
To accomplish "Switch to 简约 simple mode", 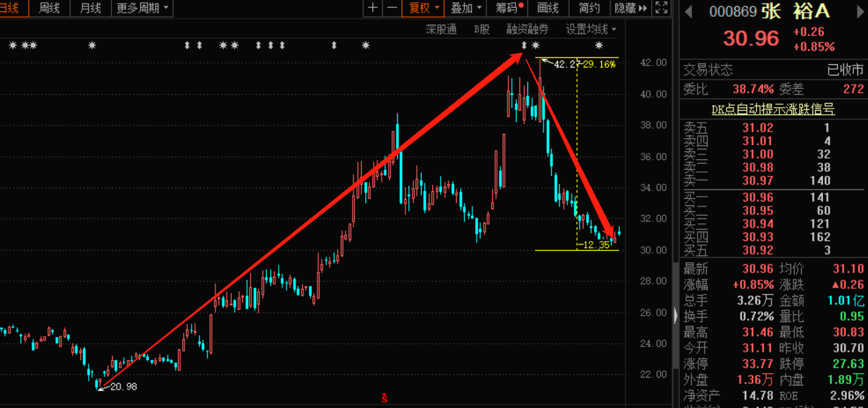I will (x=589, y=8).
